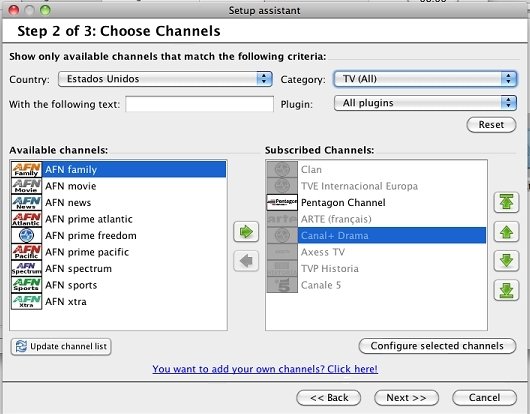
Task: Click Update channel list button
Action: (x=61, y=346)
